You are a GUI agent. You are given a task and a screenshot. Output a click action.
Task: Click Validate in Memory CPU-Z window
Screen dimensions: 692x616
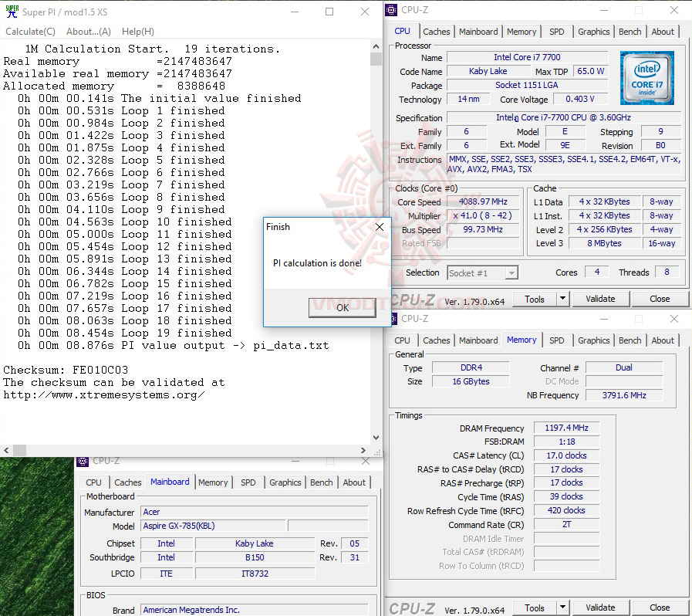click(x=600, y=608)
